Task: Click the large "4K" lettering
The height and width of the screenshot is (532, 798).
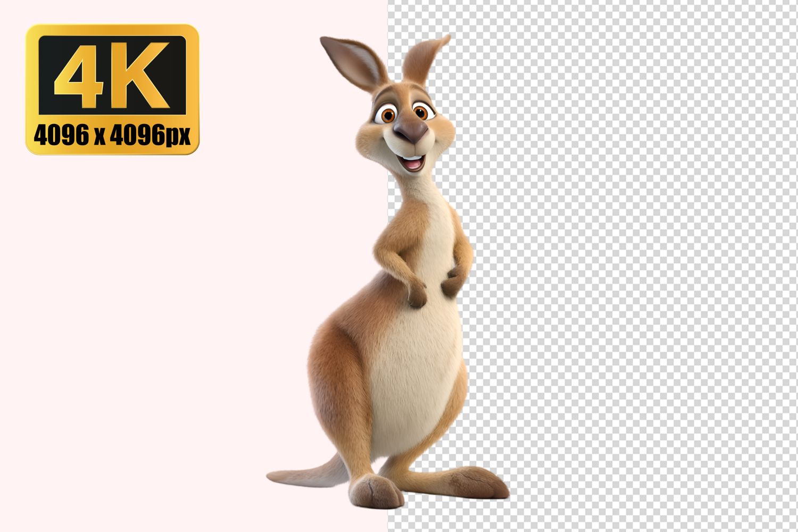Action: [x=112, y=75]
